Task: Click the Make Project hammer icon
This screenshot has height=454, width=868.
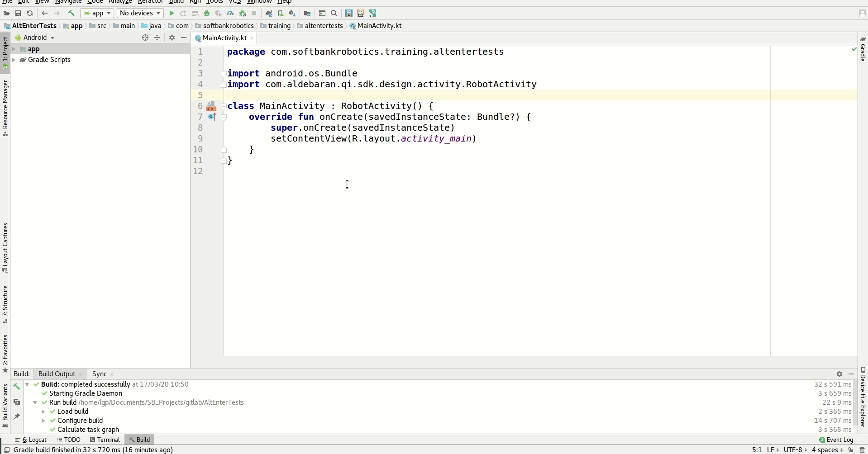Action: pos(71,13)
